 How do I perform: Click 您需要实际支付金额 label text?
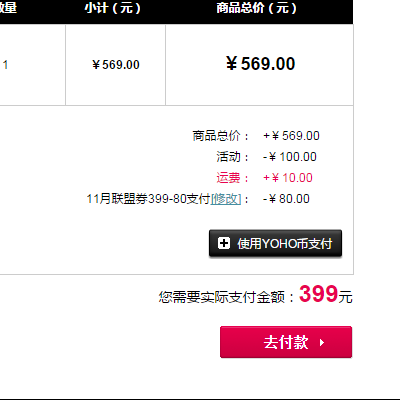[x=222, y=297]
